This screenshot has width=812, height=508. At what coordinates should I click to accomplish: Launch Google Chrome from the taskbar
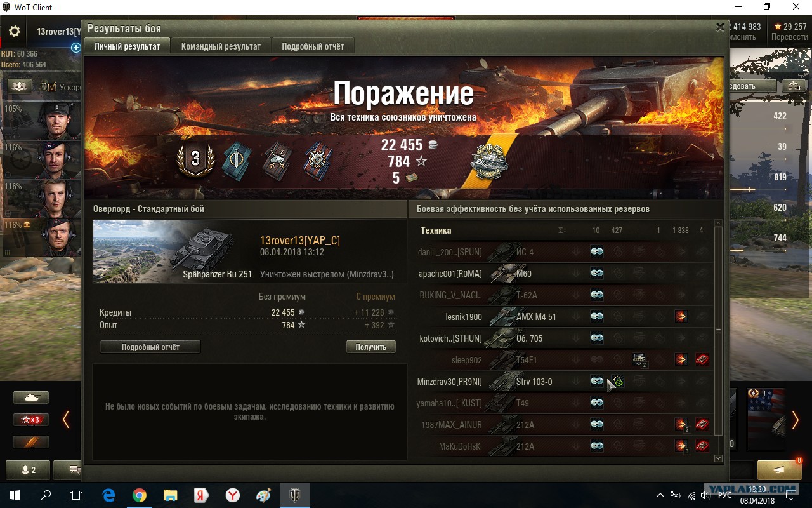pyautogui.click(x=140, y=495)
